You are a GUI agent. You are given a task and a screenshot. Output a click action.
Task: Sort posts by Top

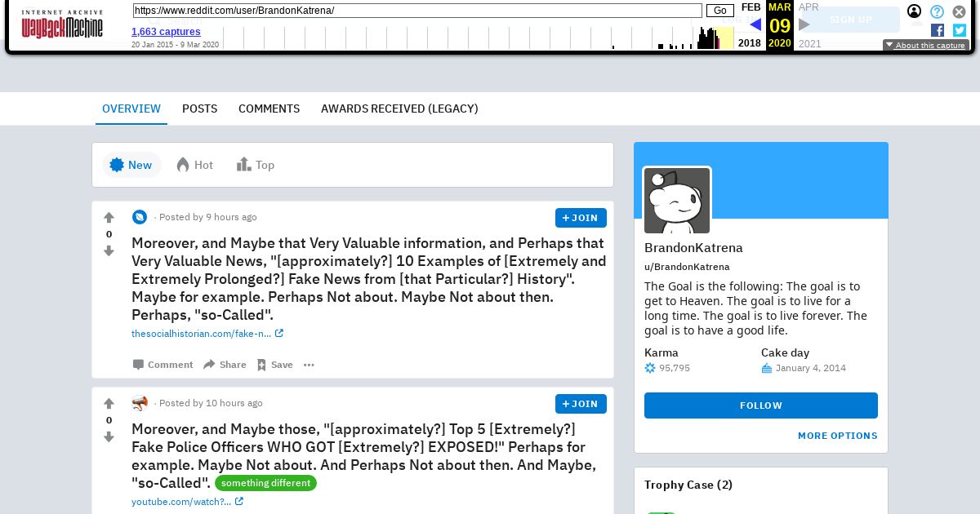tap(256, 165)
